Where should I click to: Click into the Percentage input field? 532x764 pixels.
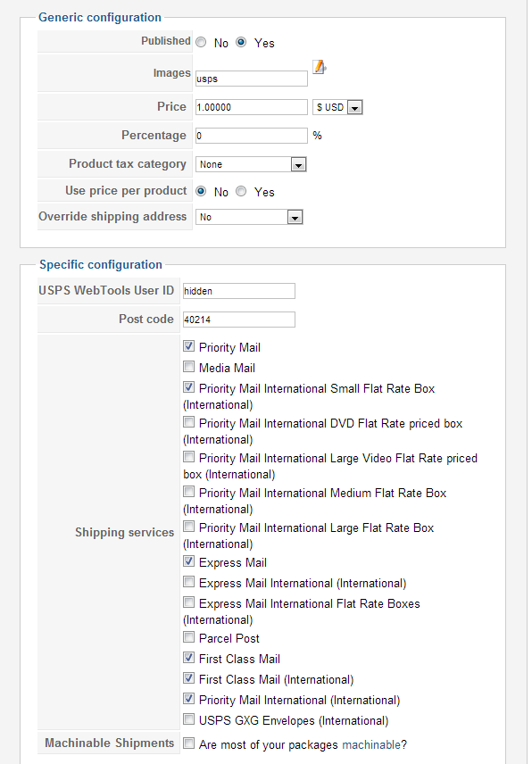point(252,136)
